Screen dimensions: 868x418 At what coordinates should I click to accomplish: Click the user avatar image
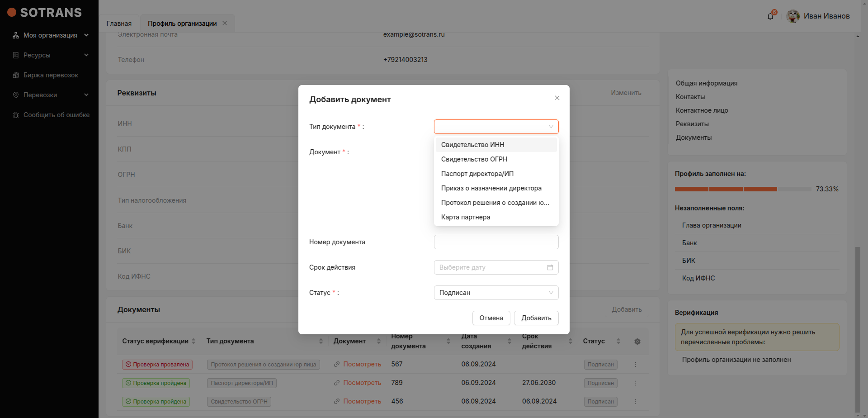point(793,16)
